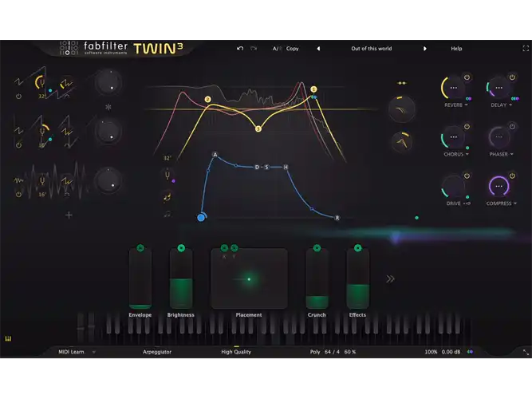Click modulation target button above Envelope slider
This screenshot has width=532, height=399.
pos(140,248)
